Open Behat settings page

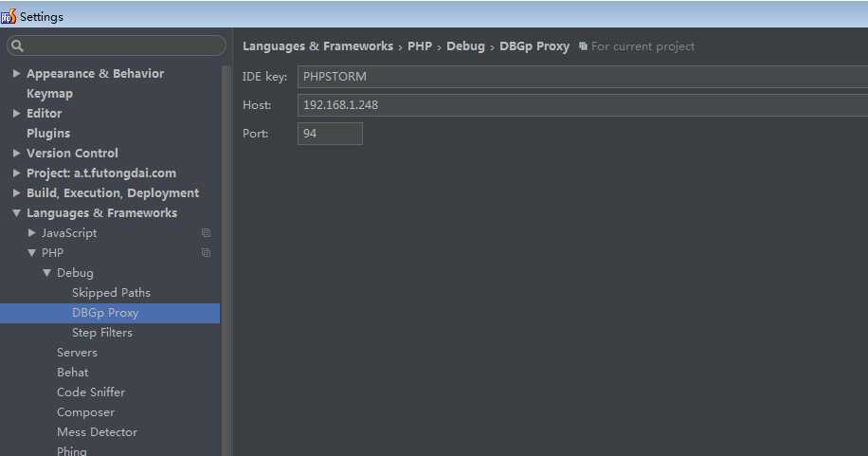tap(73, 373)
